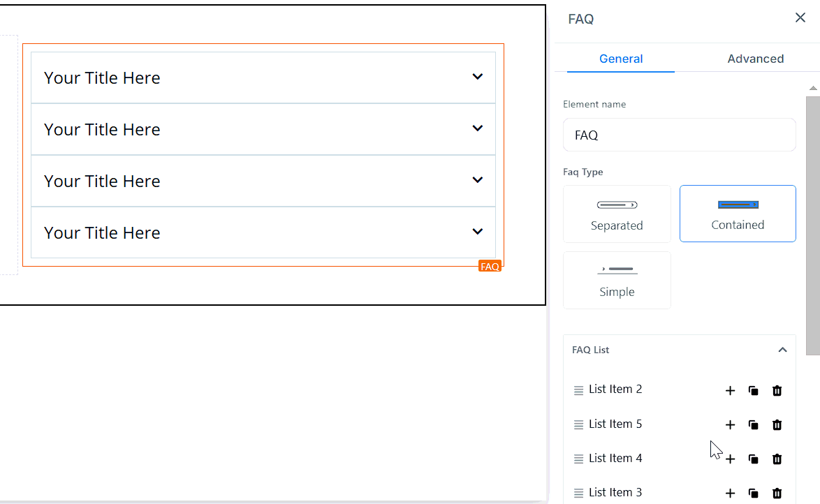Select the Simple FAQ type

coord(617,280)
